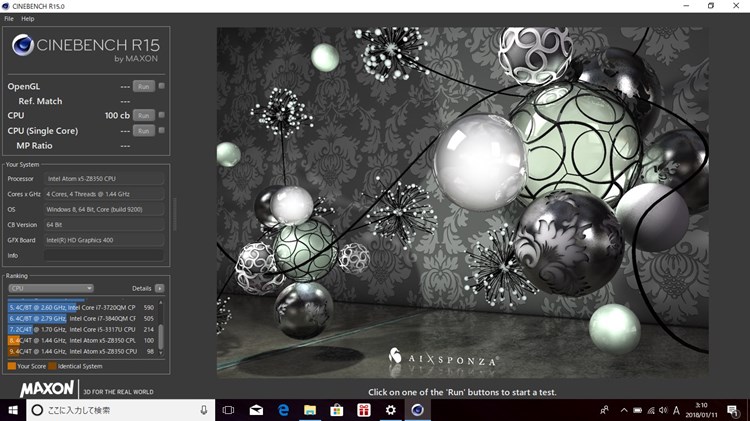Click the volume speaker icon
The height and width of the screenshot is (421, 750).
pos(663,410)
